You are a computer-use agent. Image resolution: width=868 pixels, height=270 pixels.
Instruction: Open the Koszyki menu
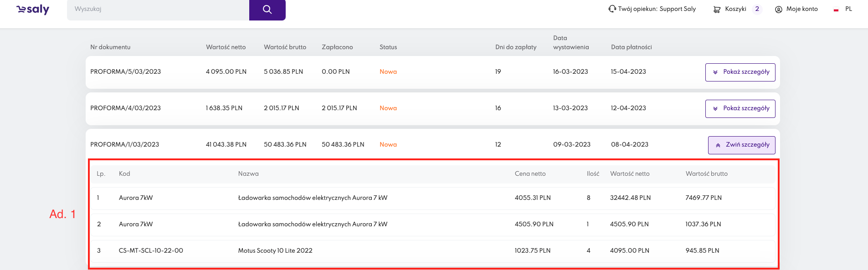(735, 9)
